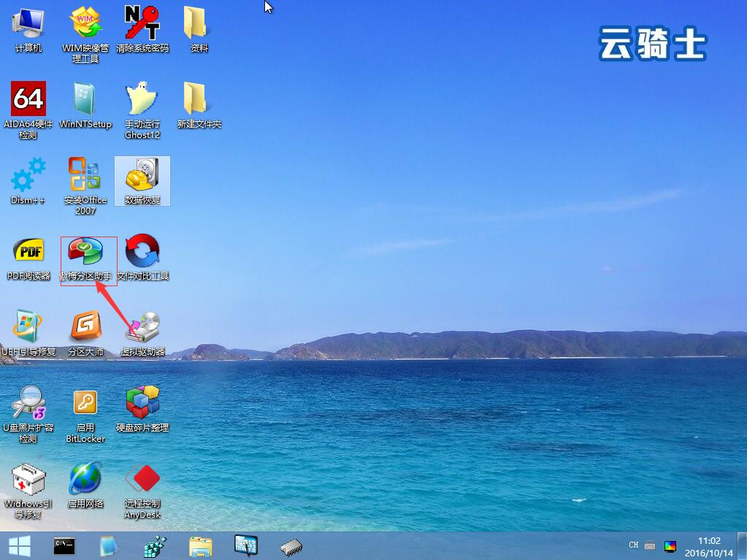Viewport: 747px width, 560px height.
Task: Launch AIDA64硬件检测
Action: tap(28, 110)
